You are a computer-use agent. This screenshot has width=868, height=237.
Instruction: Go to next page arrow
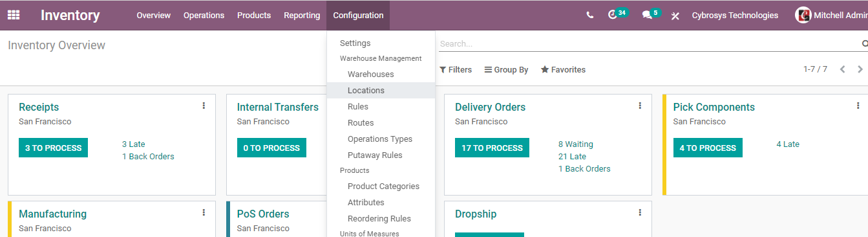point(860,69)
